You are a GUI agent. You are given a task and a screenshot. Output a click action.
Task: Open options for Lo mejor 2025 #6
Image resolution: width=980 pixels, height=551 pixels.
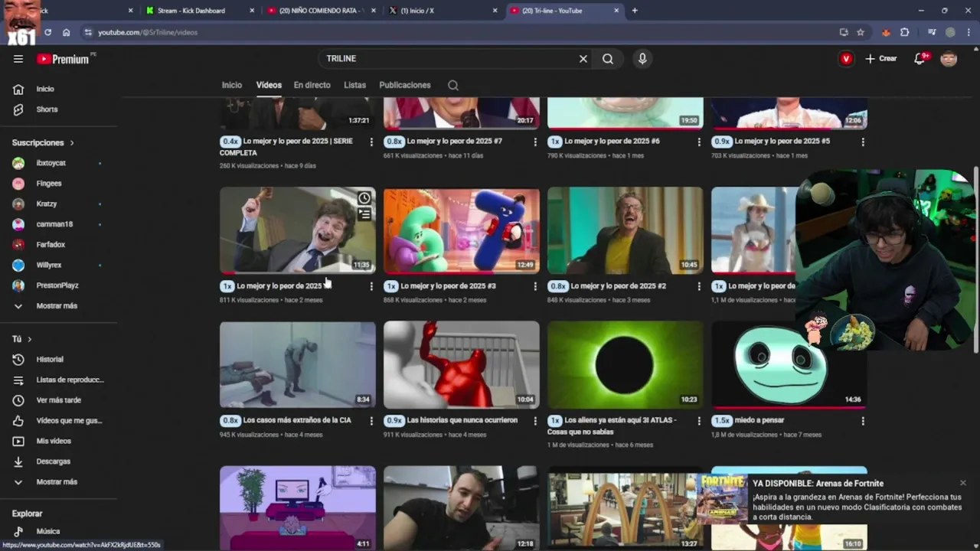click(x=699, y=142)
